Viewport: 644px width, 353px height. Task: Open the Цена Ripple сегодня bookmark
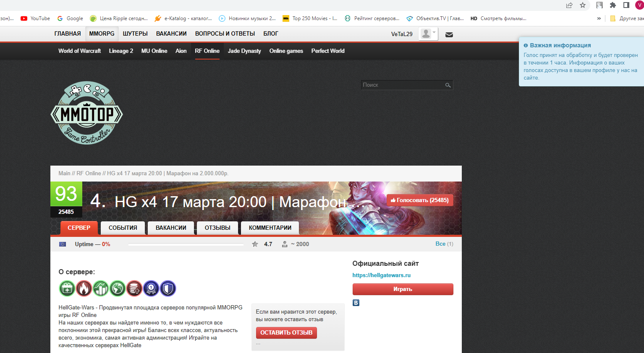tap(119, 18)
